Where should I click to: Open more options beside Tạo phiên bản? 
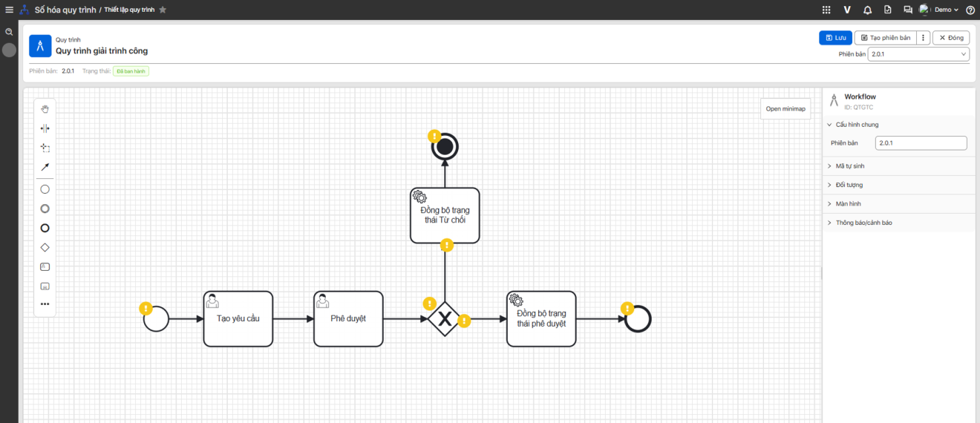923,38
